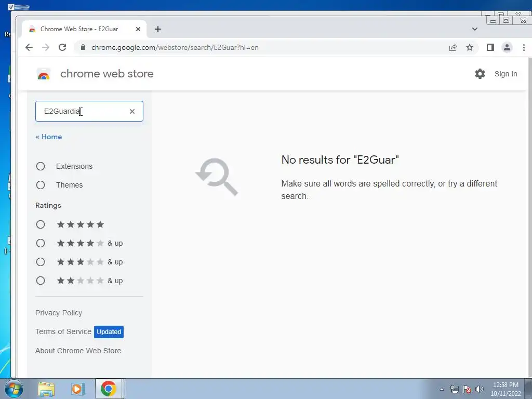Viewport: 532px width, 399px height.
Task: Click the vertical page scrollbar
Action: point(530,217)
